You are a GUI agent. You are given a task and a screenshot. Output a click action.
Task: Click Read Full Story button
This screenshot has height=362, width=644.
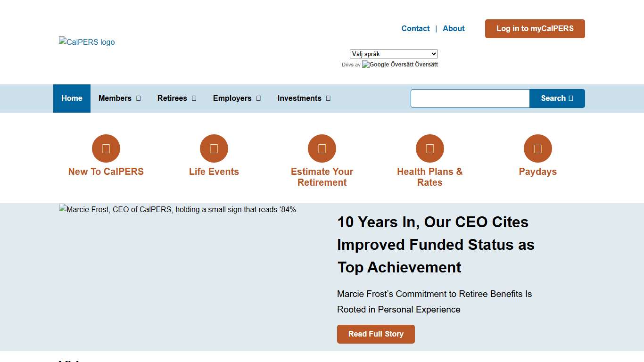376,334
